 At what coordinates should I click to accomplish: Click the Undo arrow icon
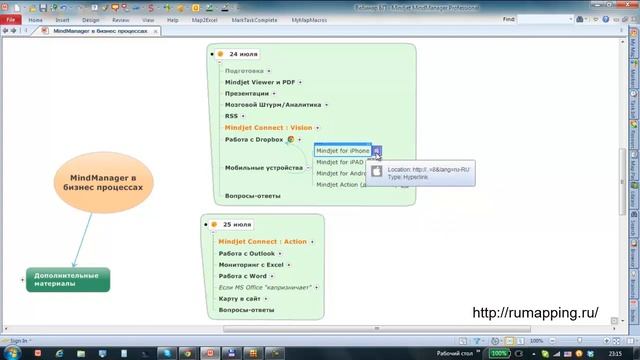click(64, 7)
